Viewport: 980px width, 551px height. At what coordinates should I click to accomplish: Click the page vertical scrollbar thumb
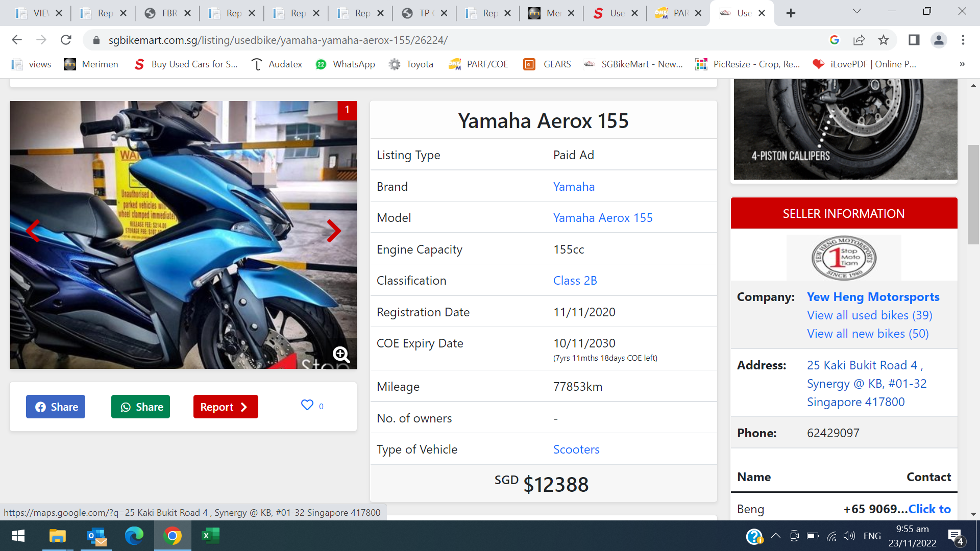pos(973,194)
